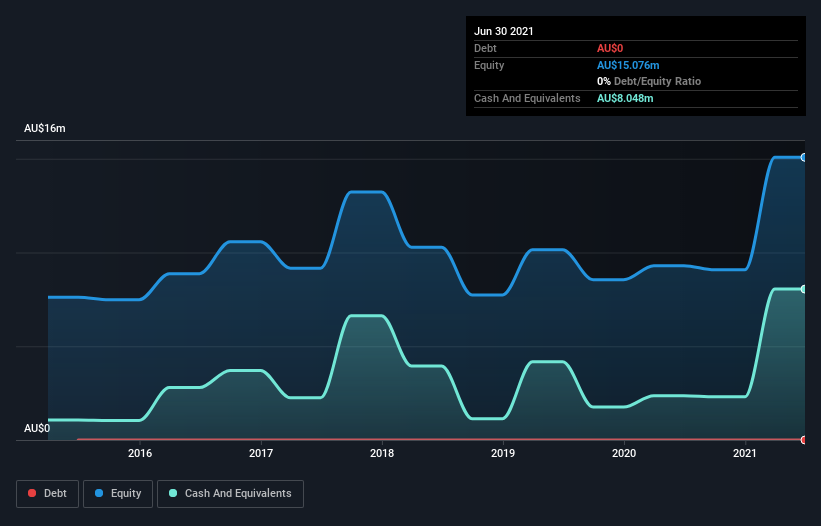Toggle the Equity series in legend
The width and height of the screenshot is (821, 526).
click(118, 493)
